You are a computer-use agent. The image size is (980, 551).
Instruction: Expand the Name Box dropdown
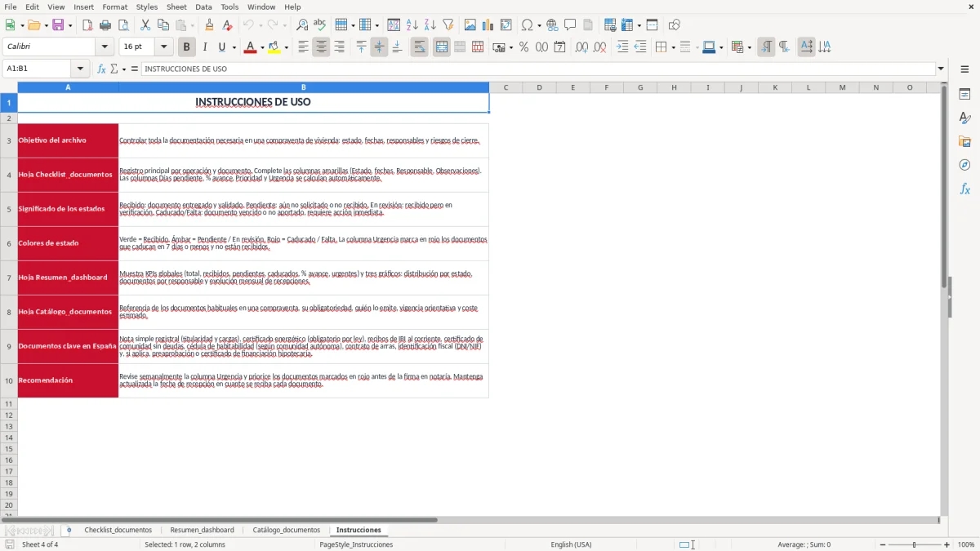80,69
